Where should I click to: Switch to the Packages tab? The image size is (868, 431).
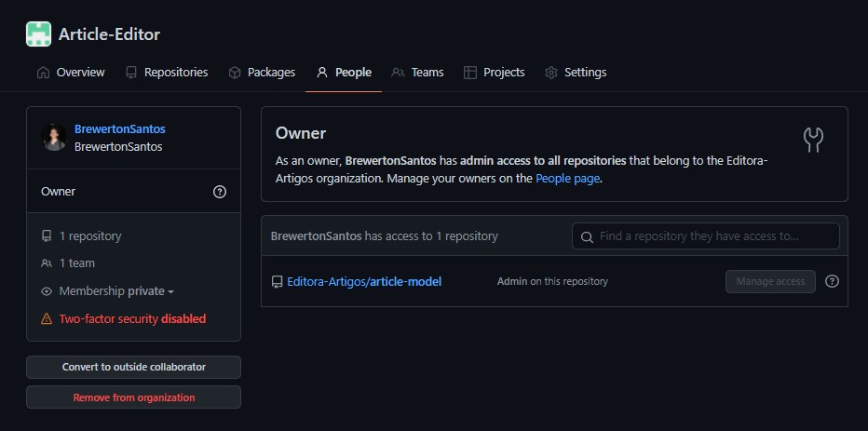coord(262,73)
